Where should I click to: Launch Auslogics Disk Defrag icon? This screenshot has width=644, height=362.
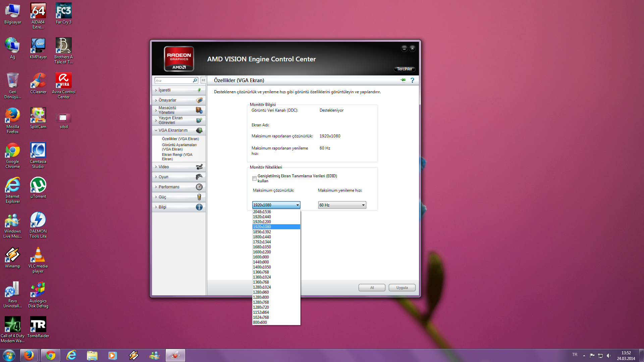(x=38, y=295)
